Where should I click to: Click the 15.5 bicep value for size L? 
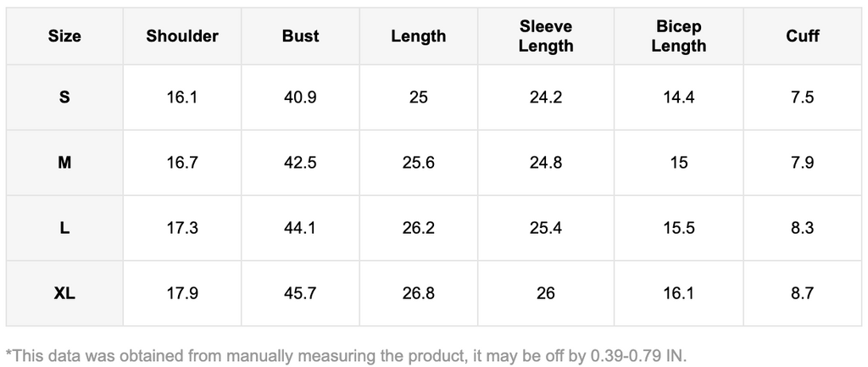[x=678, y=228]
